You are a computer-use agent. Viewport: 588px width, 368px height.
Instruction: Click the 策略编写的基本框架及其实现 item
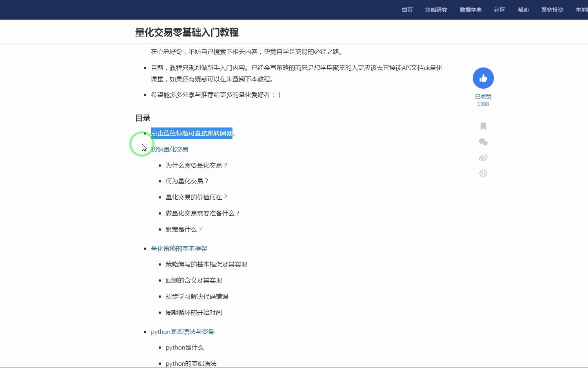pos(206,264)
